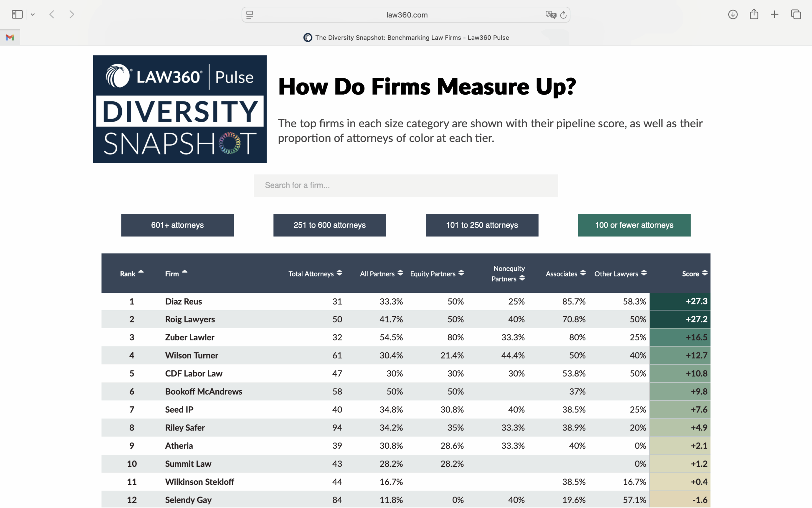Go back with the back arrow
The width and height of the screenshot is (812, 508).
pos(52,15)
